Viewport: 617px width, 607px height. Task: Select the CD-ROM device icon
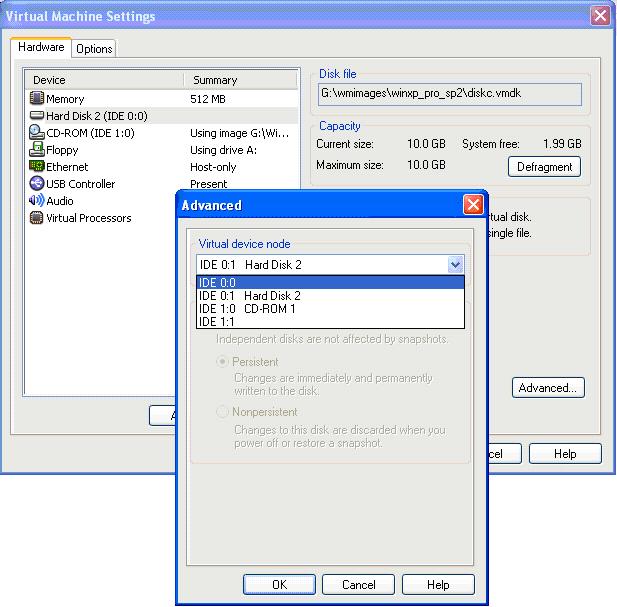pos(37,133)
